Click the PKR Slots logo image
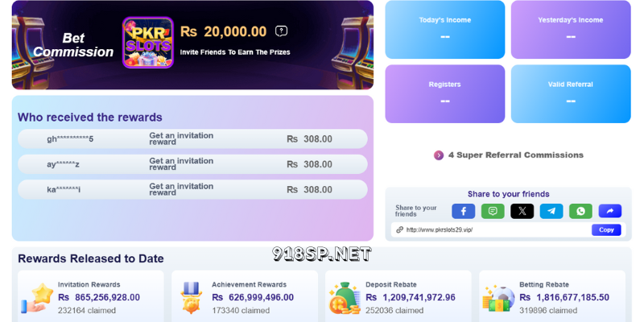Image resolution: width=644 pixels, height=322 pixels. click(148, 43)
